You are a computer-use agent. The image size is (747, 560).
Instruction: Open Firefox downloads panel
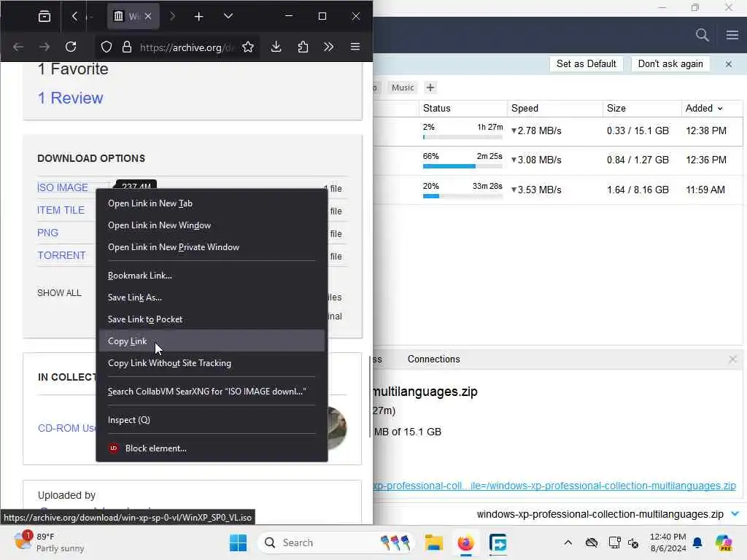click(276, 47)
